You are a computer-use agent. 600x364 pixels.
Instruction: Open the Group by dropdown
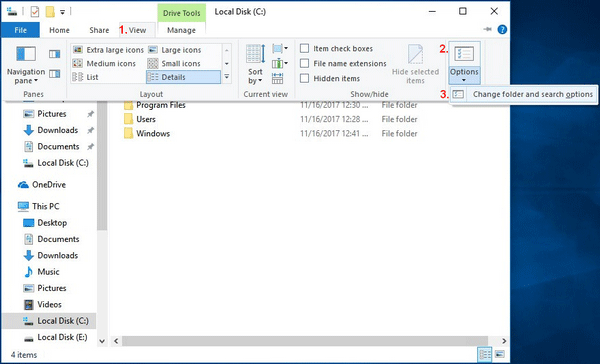(x=280, y=49)
